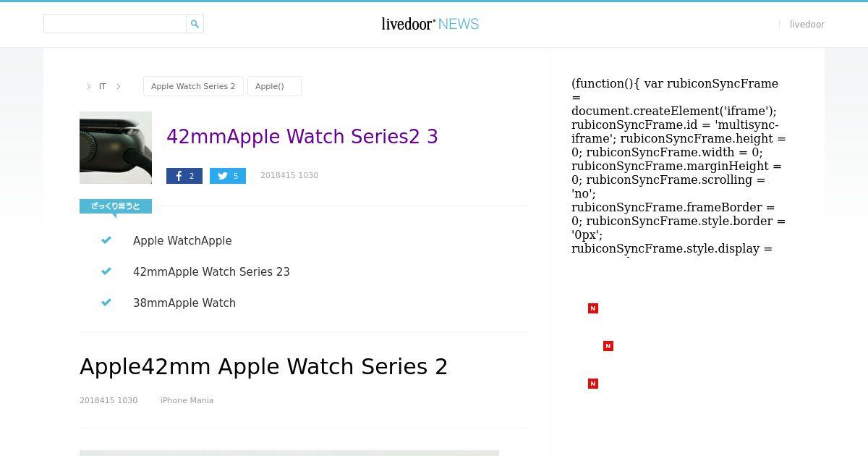The width and height of the screenshot is (868, 456).
Task: Click checkmark beside 42mmApple Watch Series 23
Action: click(106, 271)
